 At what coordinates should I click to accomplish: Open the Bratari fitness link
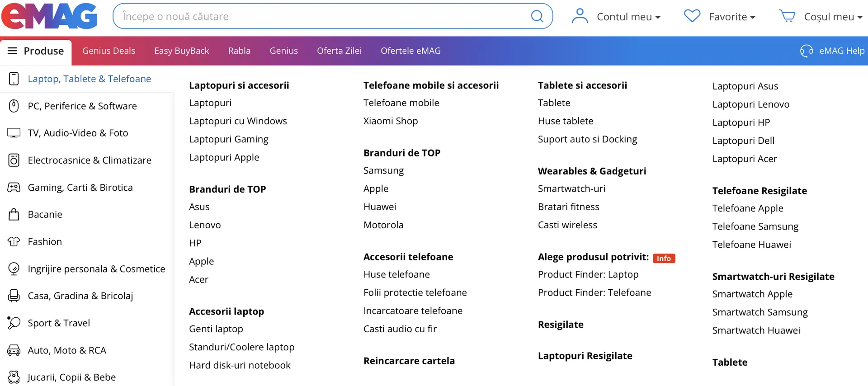pyautogui.click(x=569, y=207)
